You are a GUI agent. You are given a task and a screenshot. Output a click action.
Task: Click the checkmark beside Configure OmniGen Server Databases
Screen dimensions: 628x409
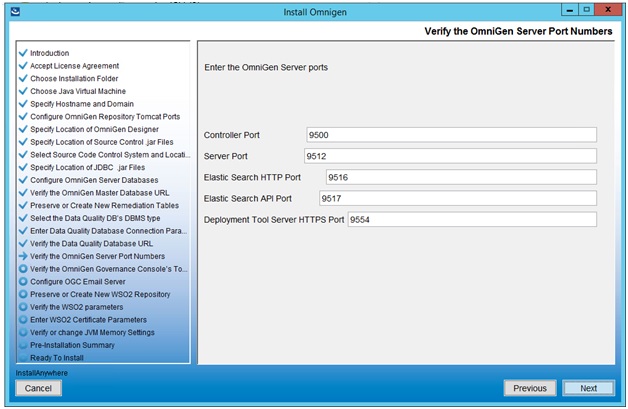click(x=23, y=180)
